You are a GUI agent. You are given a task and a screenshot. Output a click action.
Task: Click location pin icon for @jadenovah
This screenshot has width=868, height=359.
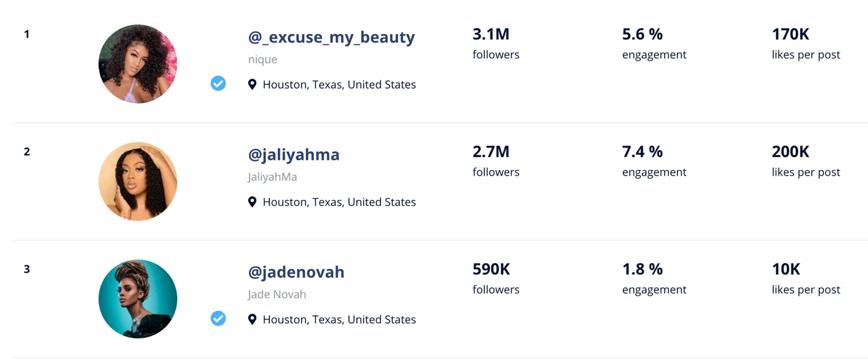253,319
